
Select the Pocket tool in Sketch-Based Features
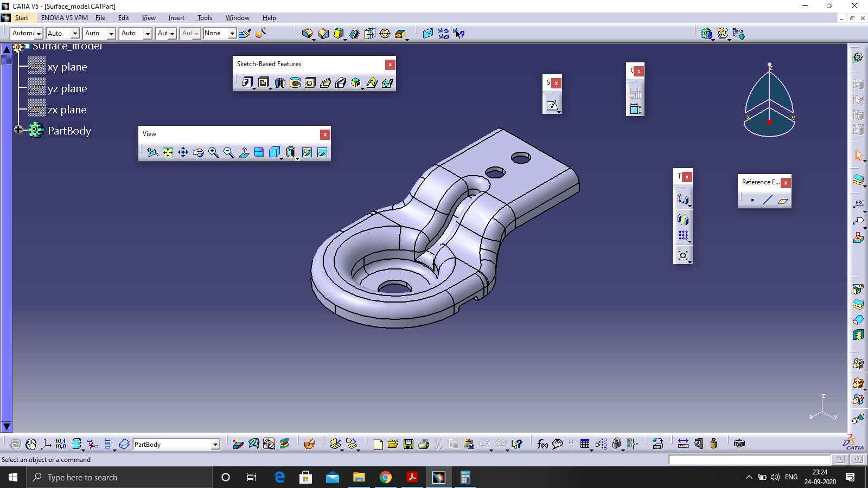[263, 82]
